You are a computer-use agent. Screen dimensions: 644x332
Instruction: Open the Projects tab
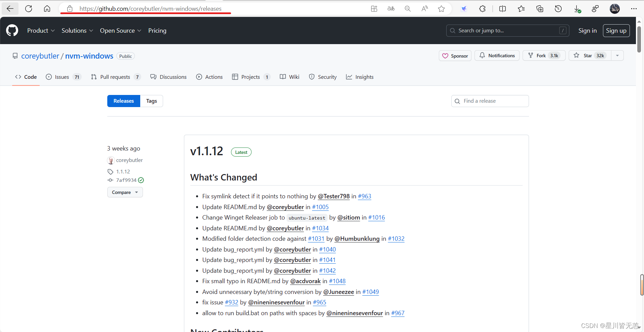(251, 77)
